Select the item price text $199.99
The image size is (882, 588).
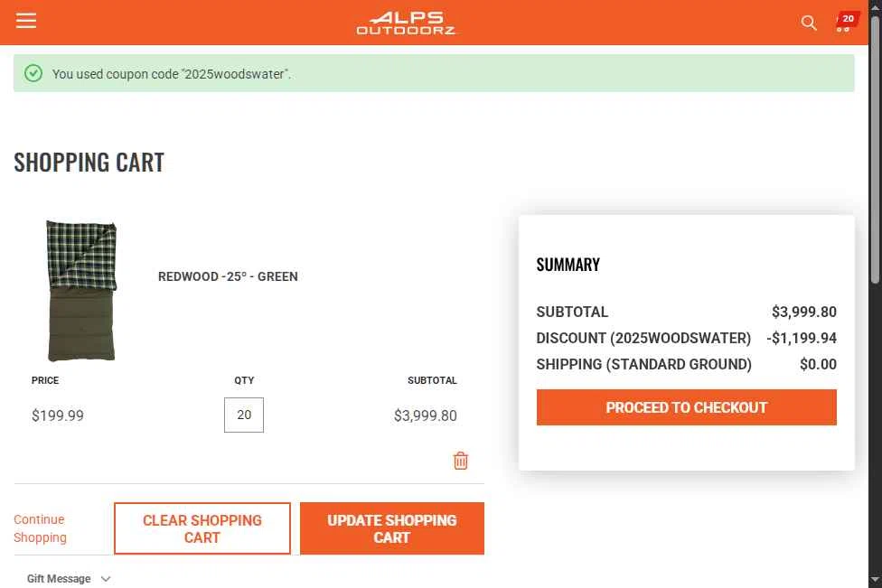pyautogui.click(x=57, y=415)
